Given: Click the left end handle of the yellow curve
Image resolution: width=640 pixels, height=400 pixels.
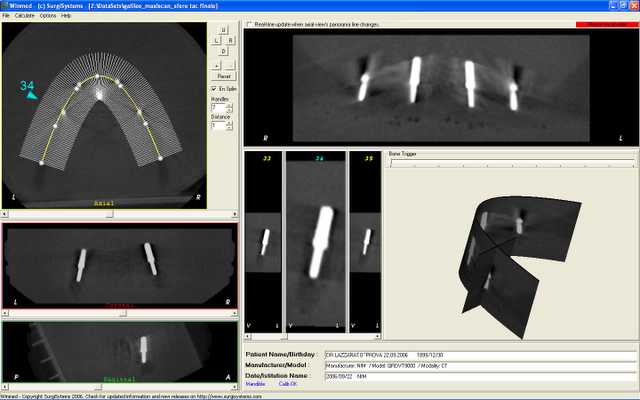Looking at the screenshot, I should point(41,163).
